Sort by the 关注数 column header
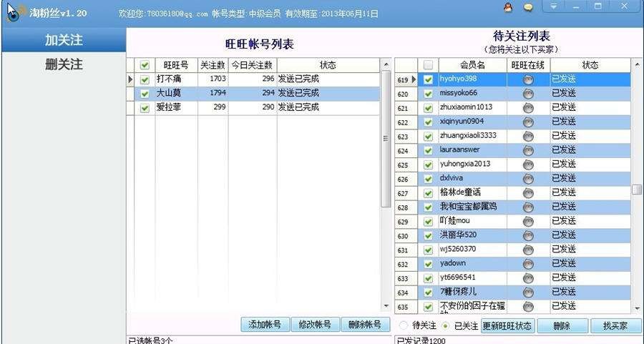644x344 pixels. (213, 65)
